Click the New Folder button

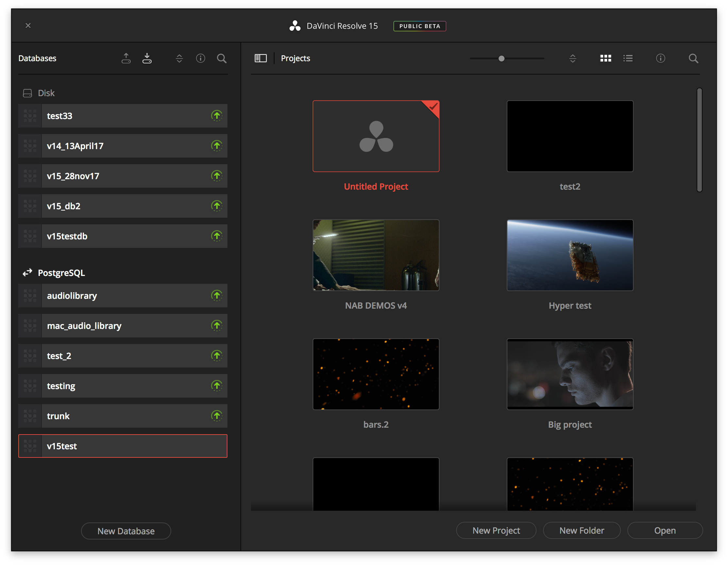click(x=582, y=530)
